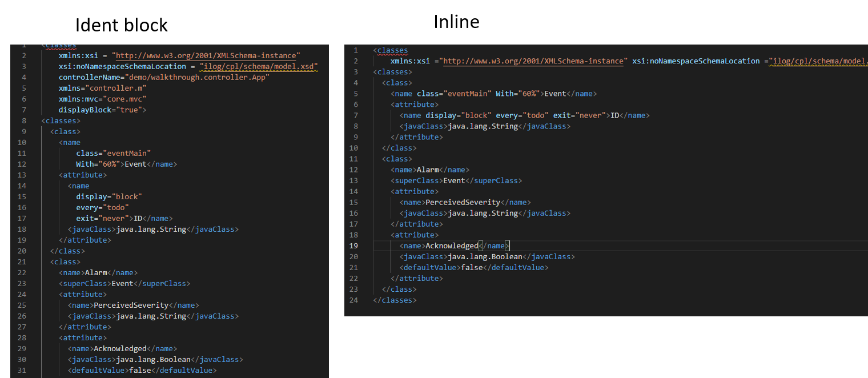Click the "Ident block" heading text
The width and height of the screenshot is (868, 378).
pyautogui.click(x=122, y=25)
